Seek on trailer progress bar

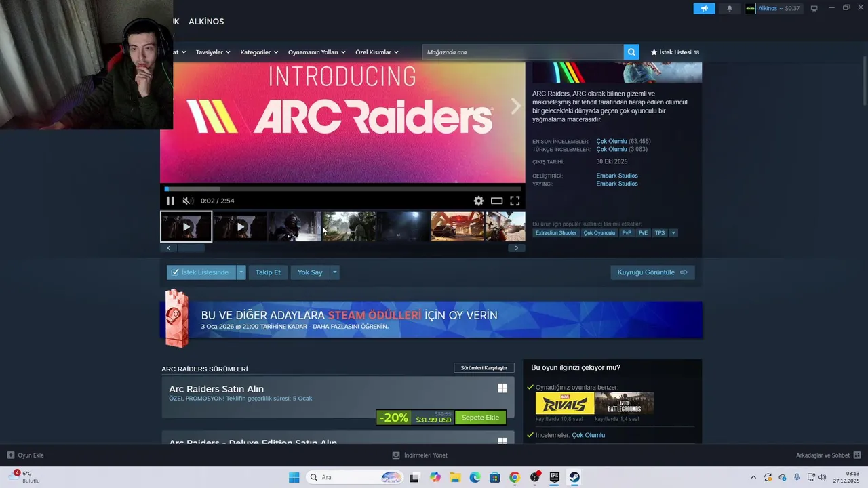pos(342,189)
